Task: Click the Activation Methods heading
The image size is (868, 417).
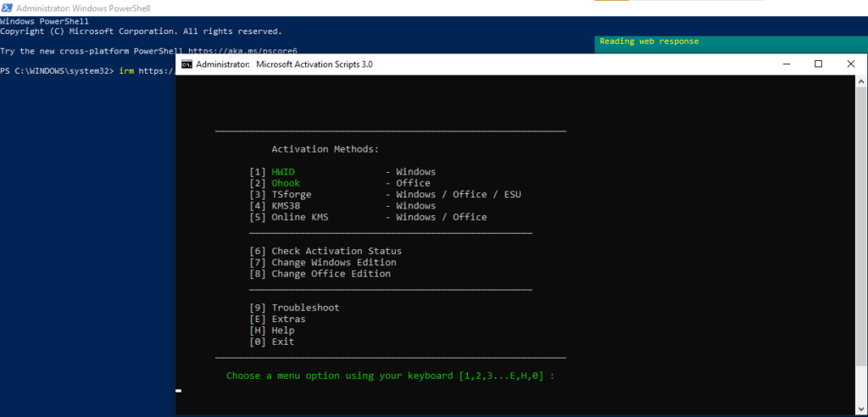Action: pyautogui.click(x=325, y=149)
